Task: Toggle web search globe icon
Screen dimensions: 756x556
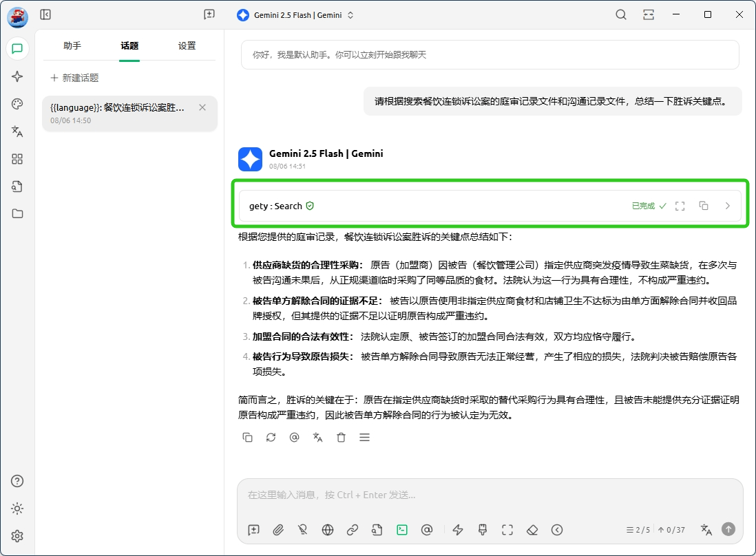Action: pyautogui.click(x=328, y=530)
